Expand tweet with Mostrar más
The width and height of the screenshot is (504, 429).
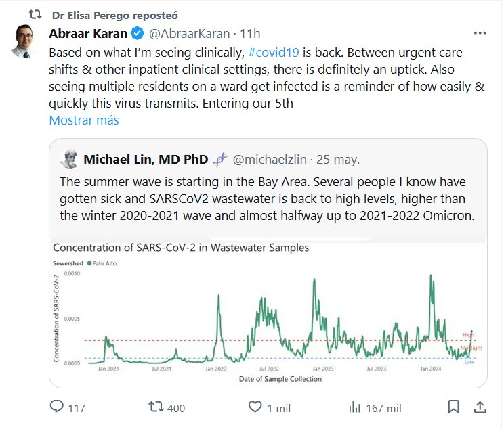pos(83,120)
